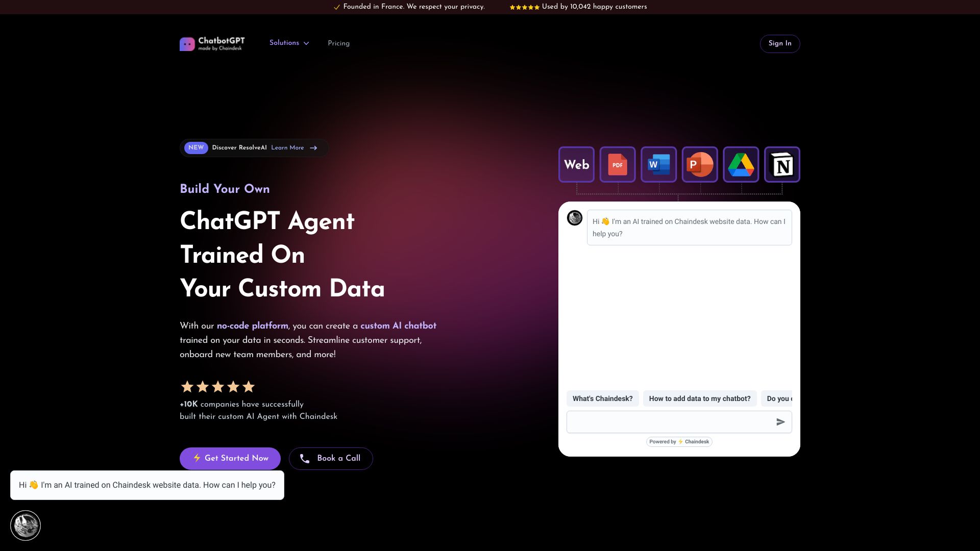Select the Google Drive source icon
This screenshot has width=980, height=551.
click(741, 164)
